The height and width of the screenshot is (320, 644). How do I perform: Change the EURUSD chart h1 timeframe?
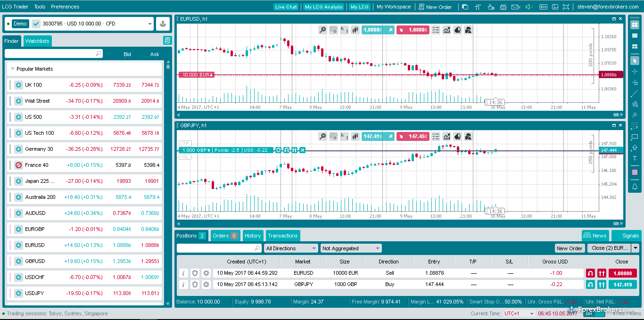(344, 30)
